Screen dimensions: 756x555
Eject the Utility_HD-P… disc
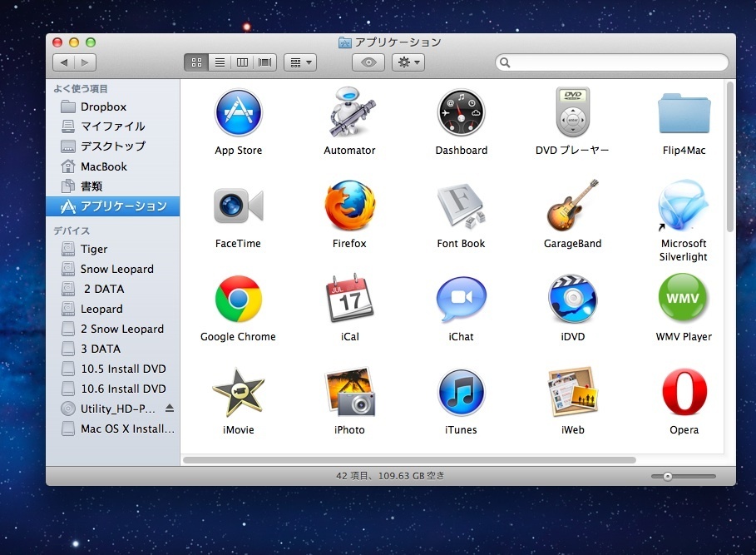(169, 409)
